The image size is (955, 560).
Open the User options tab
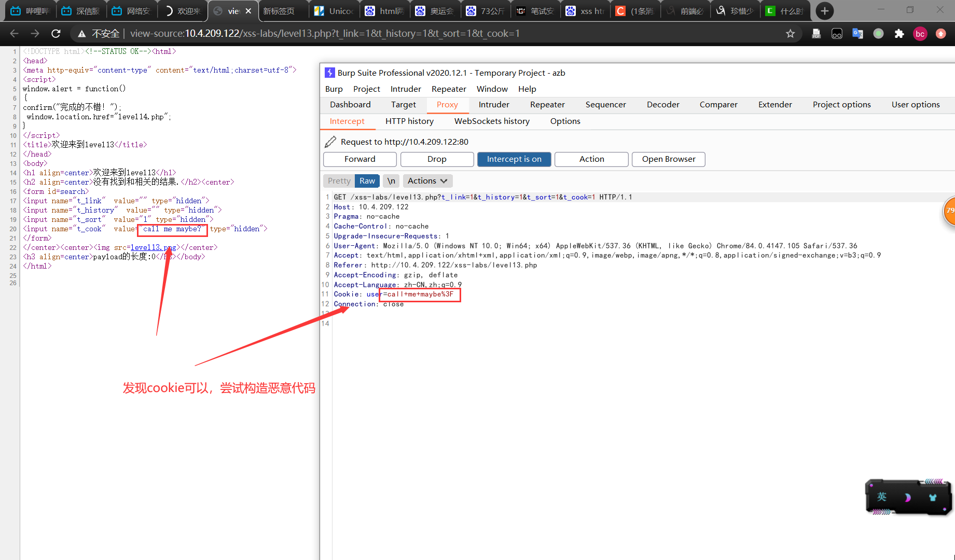(916, 105)
